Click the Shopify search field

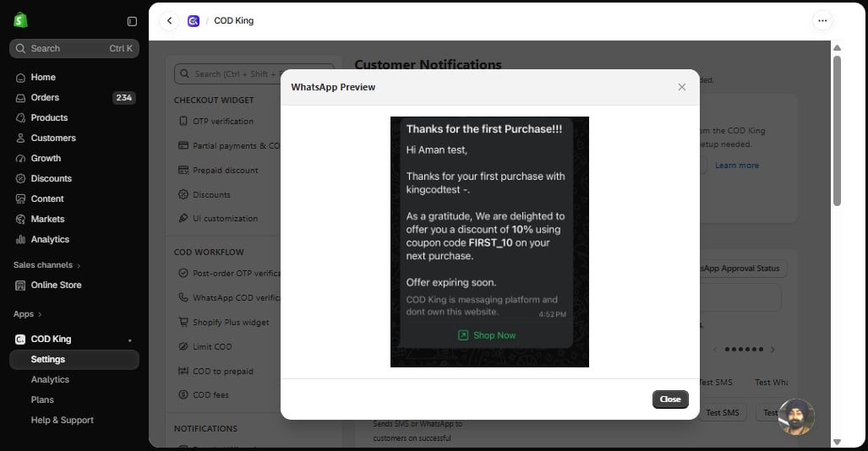[x=74, y=49]
